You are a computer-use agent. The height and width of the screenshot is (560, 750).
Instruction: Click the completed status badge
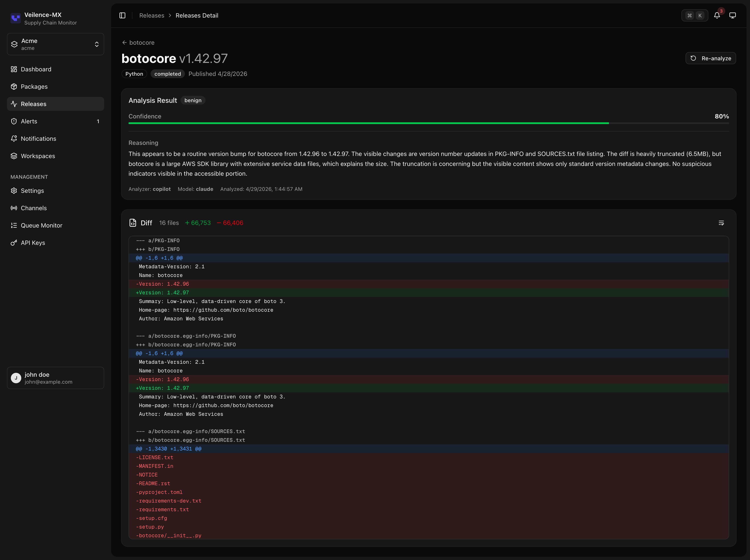(x=168, y=74)
